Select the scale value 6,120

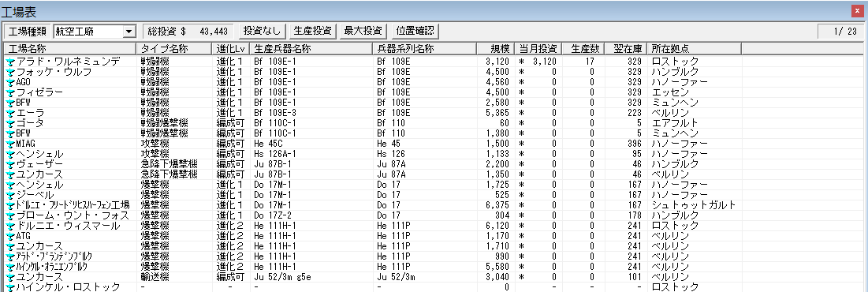click(497, 226)
